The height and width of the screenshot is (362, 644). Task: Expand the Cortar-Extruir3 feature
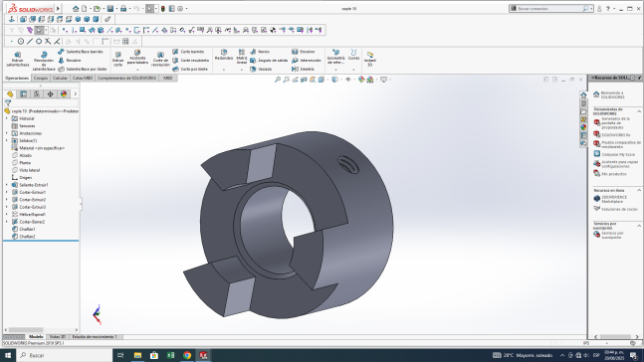click(x=7, y=207)
